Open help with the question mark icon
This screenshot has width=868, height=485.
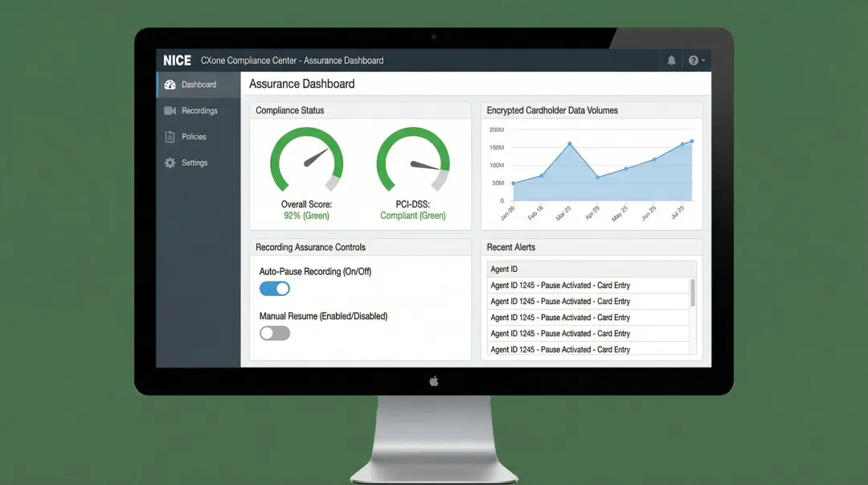coord(693,60)
